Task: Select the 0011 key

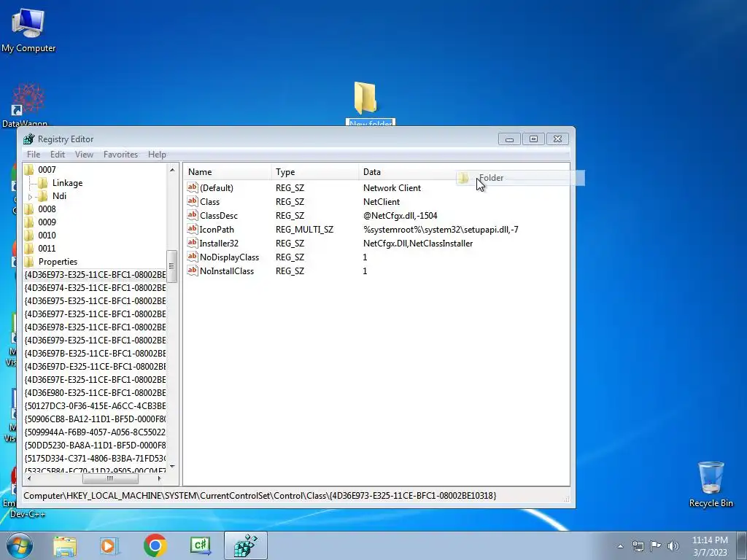Action: click(x=47, y=248)
